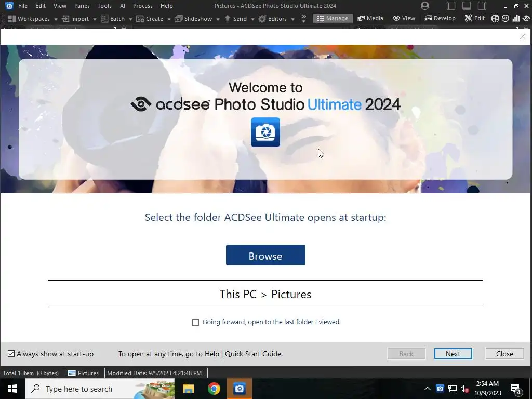Click the Modified Date status entry
Screen dimensions: 532x399
154,373
